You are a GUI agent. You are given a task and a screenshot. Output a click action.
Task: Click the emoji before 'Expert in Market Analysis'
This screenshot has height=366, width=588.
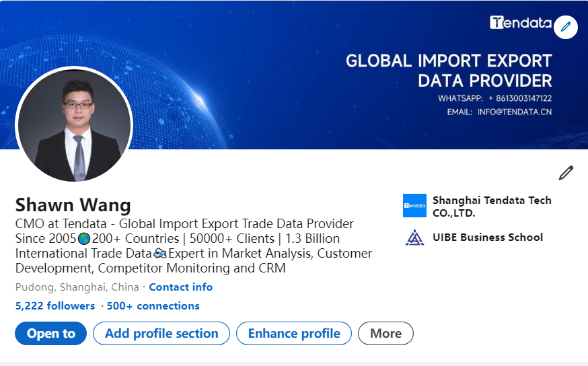tap(160, 254)
